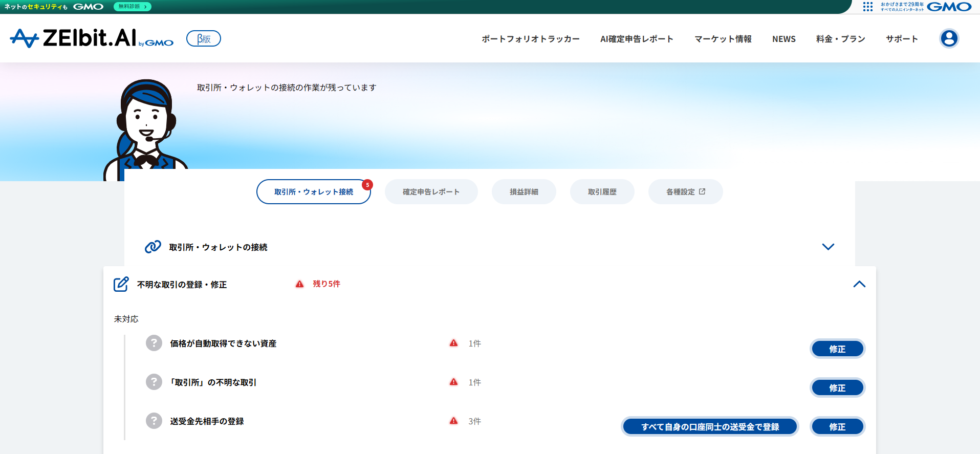This screenshot has height=454, width=980.
Task: Click the 無料診断 button in top banner
Action: click(x=133, y=7)
